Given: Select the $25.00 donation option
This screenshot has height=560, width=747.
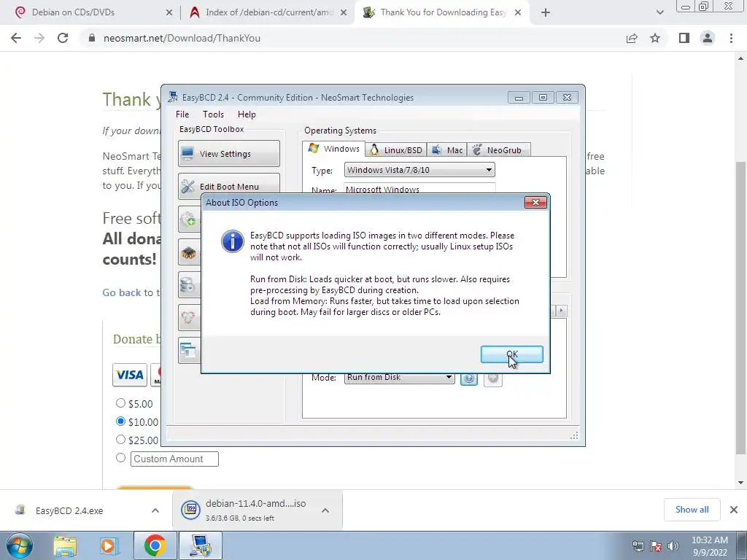Looking at the screenshot, I should [x=120, y=440].
